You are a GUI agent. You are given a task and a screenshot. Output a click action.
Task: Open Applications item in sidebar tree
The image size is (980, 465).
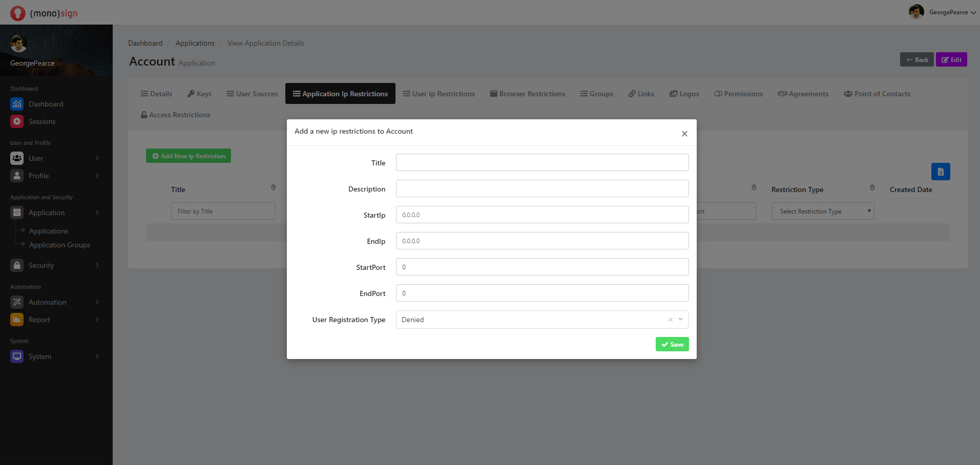48,231
